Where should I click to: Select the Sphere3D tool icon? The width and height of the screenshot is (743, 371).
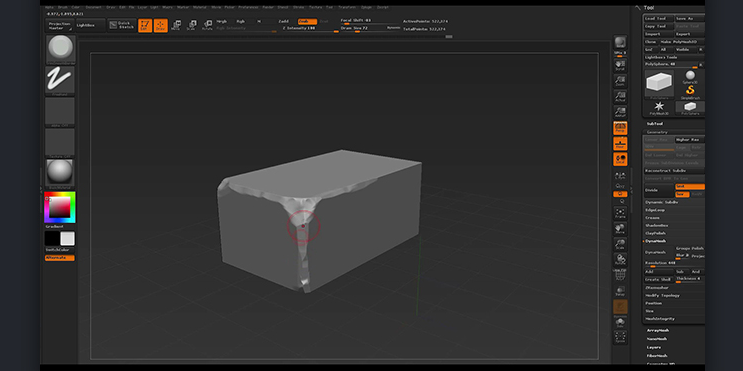tap(690, 77)
